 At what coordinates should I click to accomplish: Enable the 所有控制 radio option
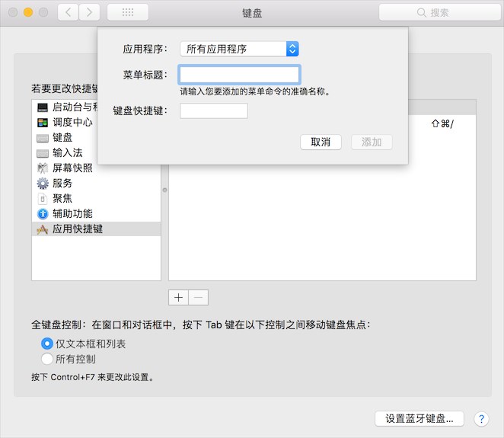tap(47, 359)
